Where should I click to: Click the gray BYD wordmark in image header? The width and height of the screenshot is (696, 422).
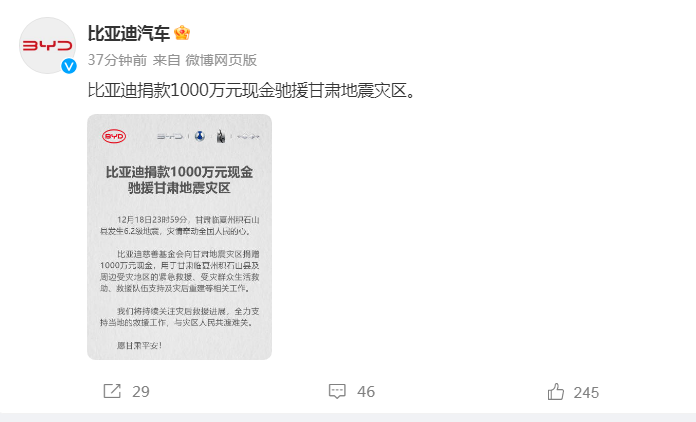[x=170, y=136]
